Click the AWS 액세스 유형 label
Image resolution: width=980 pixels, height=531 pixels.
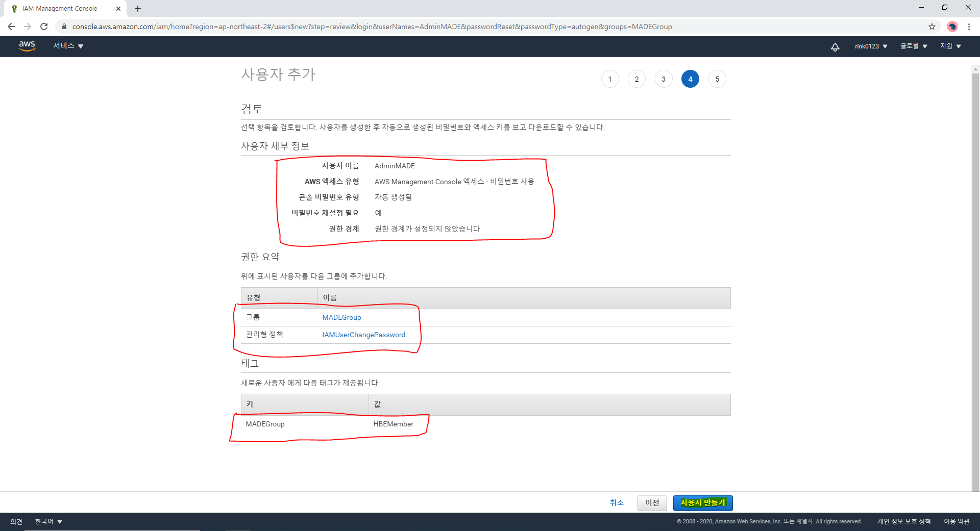(x=332, y=182)
